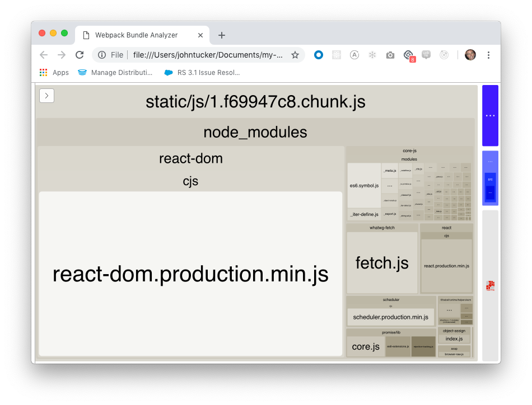The width and height of the screenshot is (532, 405).
Task: Open the React developer tools extension
Action: (x=336, y=55)
